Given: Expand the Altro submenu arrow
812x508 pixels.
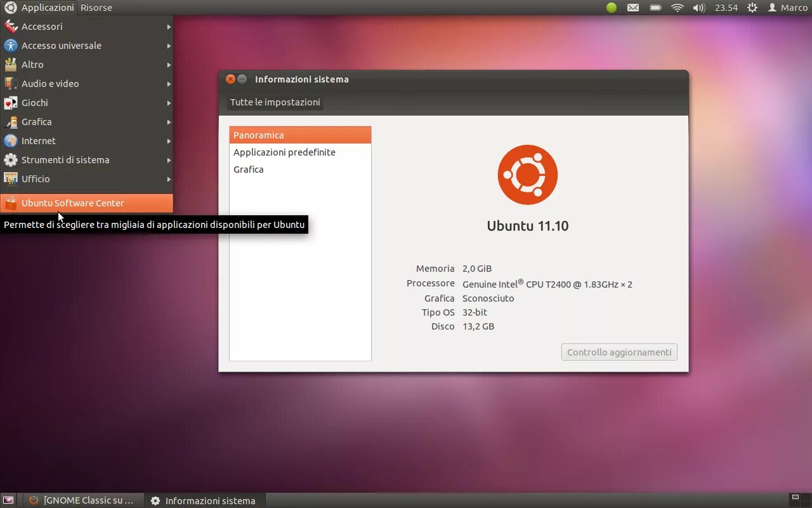Looking at the screenshot, I should (x=169, y=65).
